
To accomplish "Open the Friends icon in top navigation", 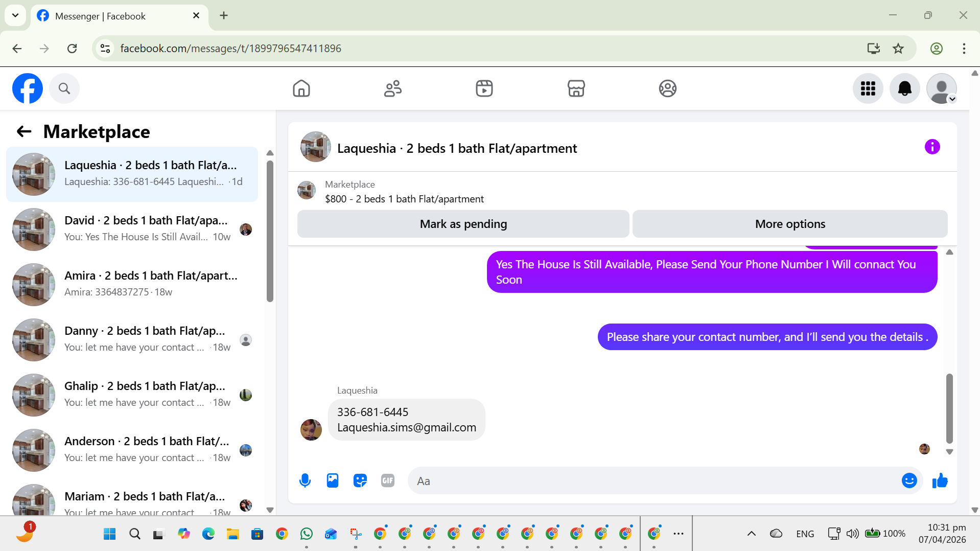I will tap(393, 88).
